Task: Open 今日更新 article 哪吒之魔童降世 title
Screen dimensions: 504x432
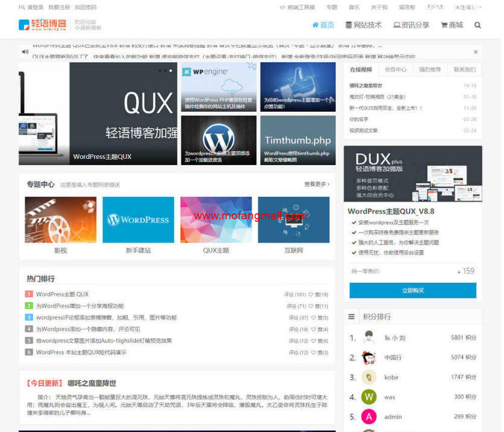Action: 92,383
